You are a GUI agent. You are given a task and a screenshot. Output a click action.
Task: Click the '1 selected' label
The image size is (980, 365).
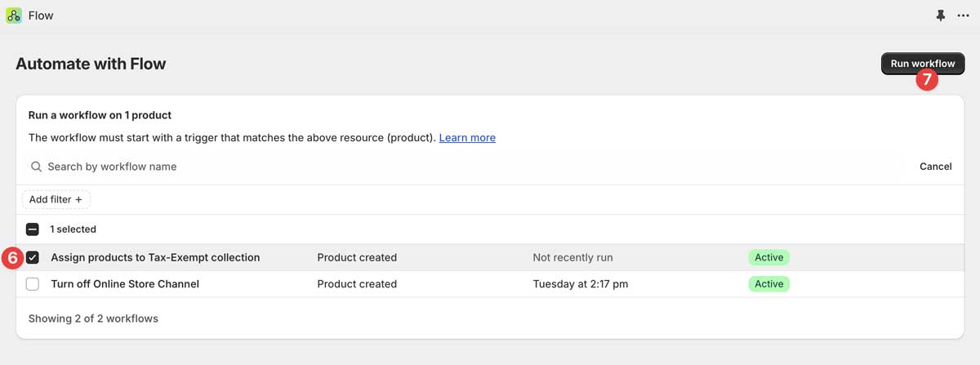point(73,229)
